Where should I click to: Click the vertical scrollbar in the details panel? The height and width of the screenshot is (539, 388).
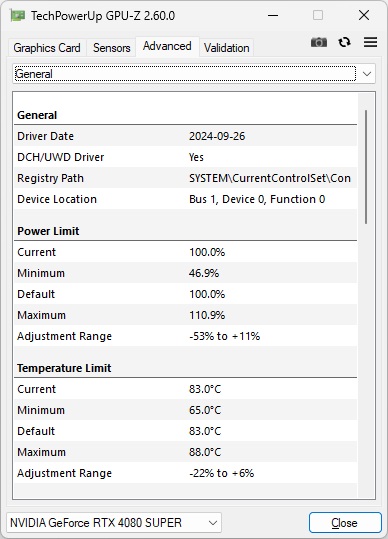click(x=366, y=167)
